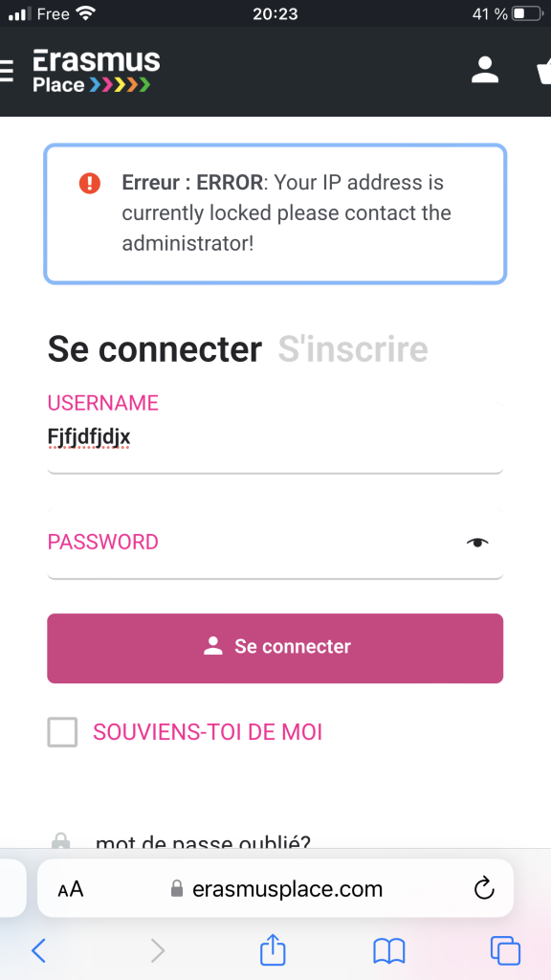Focus the Password input field

coord(275,544)
